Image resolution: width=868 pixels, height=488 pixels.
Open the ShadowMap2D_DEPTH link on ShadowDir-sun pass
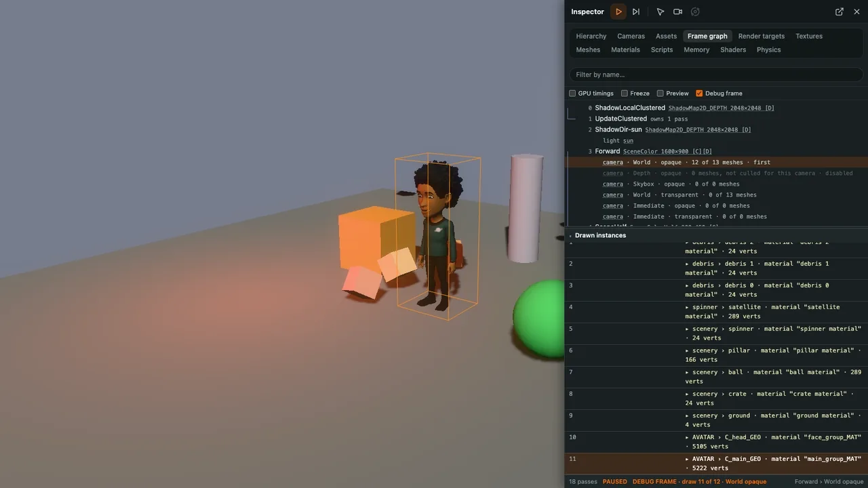pyautogui.click(x=698, y=129)
